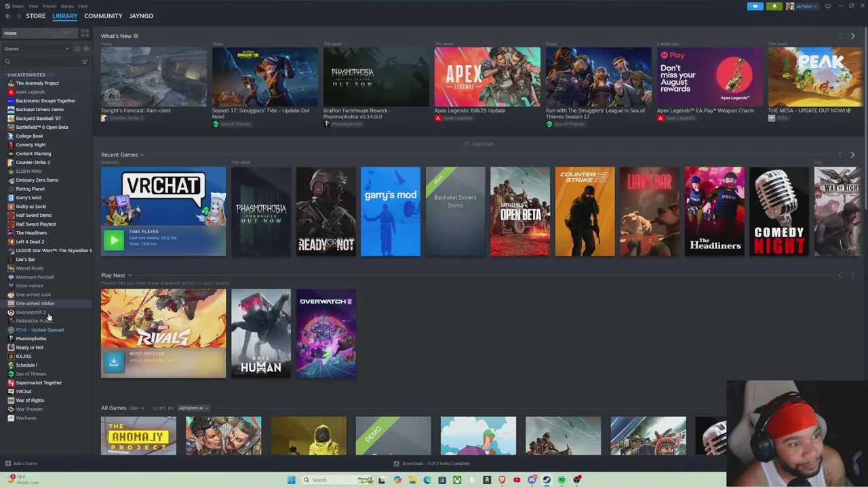868x488 pixels.
Task: Open the View menu
Action: pos(33,6)
